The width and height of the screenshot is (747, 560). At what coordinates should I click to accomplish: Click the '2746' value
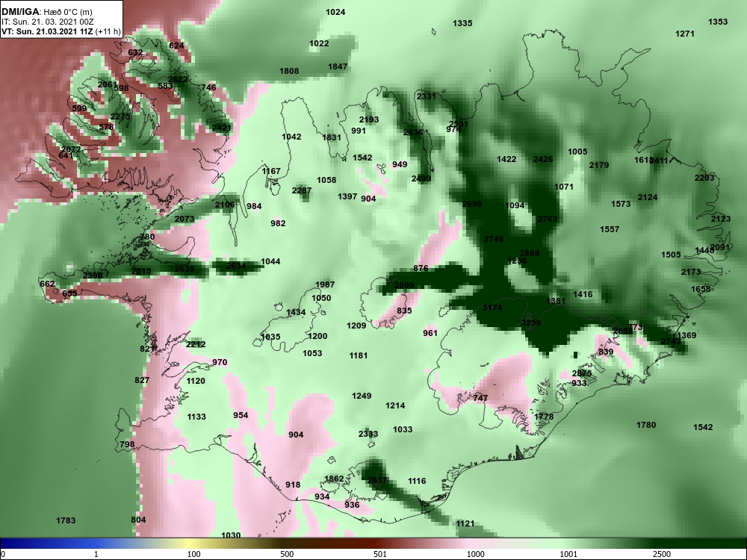pyautogui.click(x=494, y=239)
